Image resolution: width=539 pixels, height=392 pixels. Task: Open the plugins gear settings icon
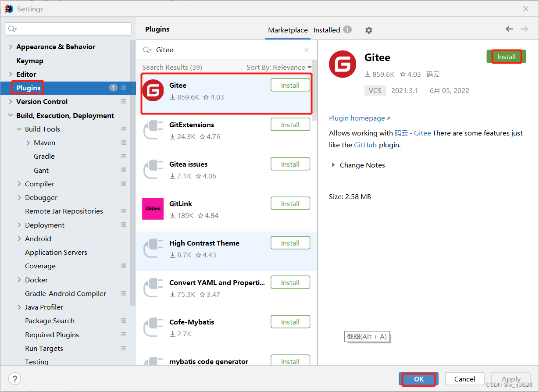pyautogui.click(x=369, y=30)
